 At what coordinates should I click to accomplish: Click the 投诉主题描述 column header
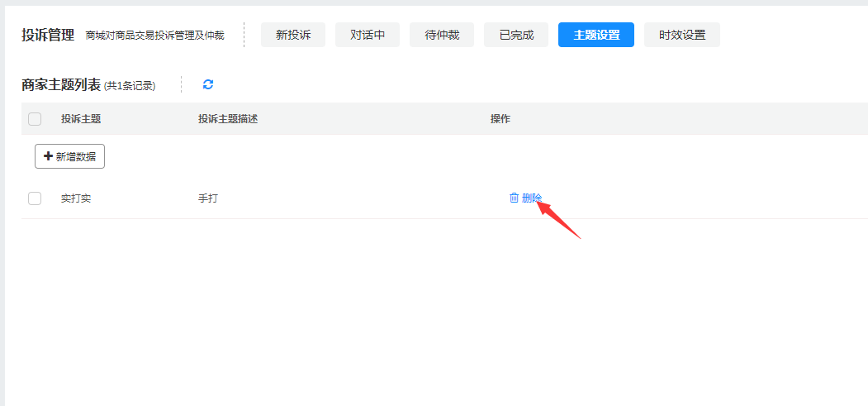click(x=228, y=119)
